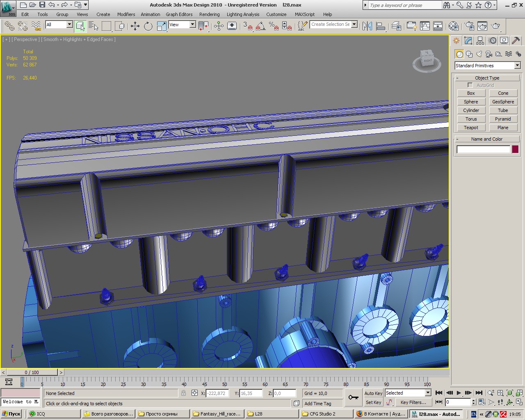Toggle Window/Crossing selection mode
This screenshot has width=525, height=420.
120,26
